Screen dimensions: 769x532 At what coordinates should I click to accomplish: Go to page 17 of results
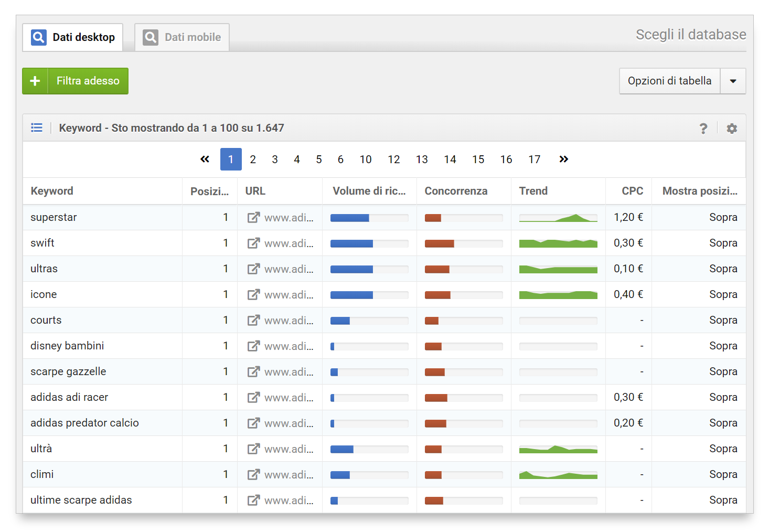tap(534, 159)
